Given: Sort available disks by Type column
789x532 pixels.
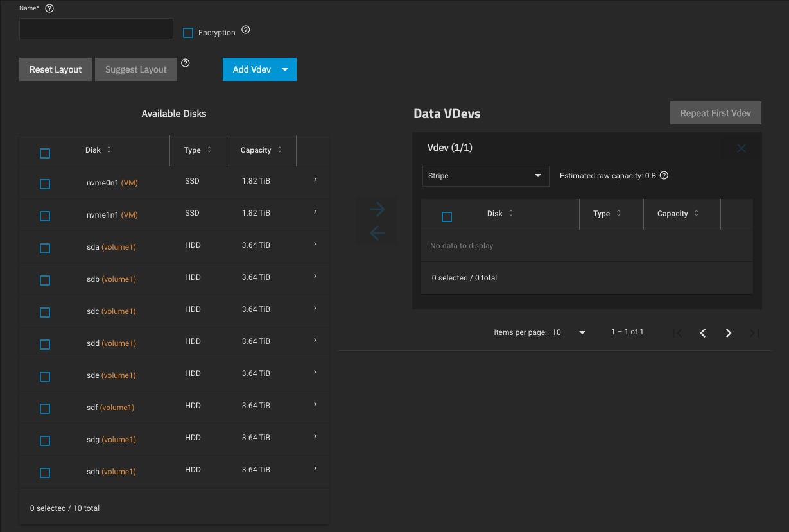Looking at the screenshot, I should [x=197, y=150].
